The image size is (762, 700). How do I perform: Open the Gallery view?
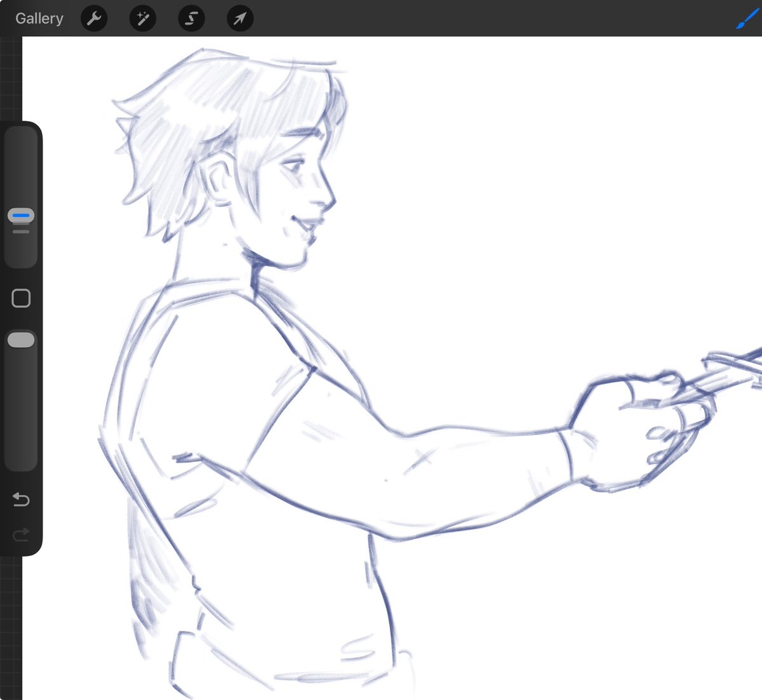39,18
